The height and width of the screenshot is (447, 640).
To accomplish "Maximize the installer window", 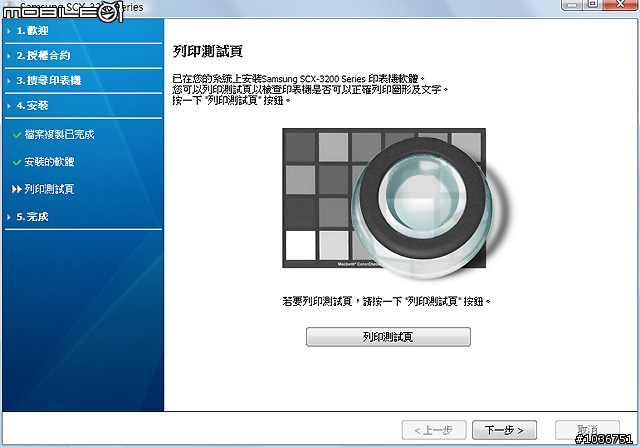I will coord(593,4).
